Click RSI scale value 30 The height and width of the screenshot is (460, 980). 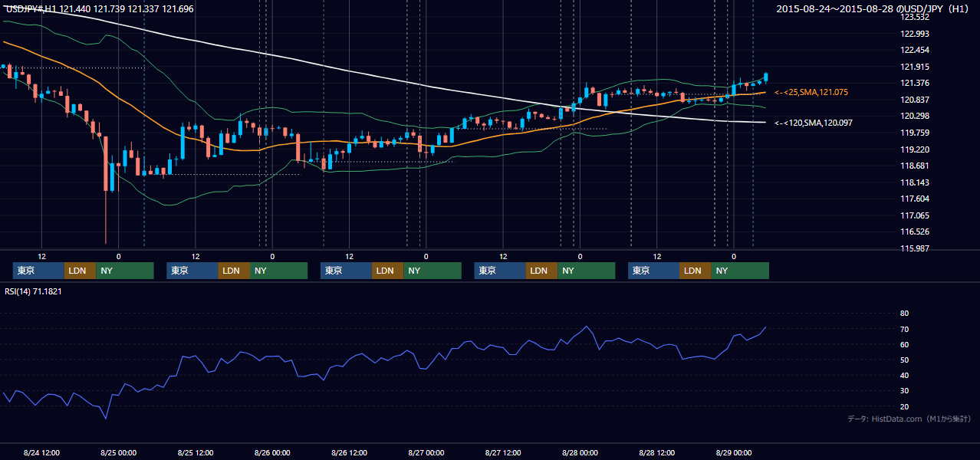904,391
